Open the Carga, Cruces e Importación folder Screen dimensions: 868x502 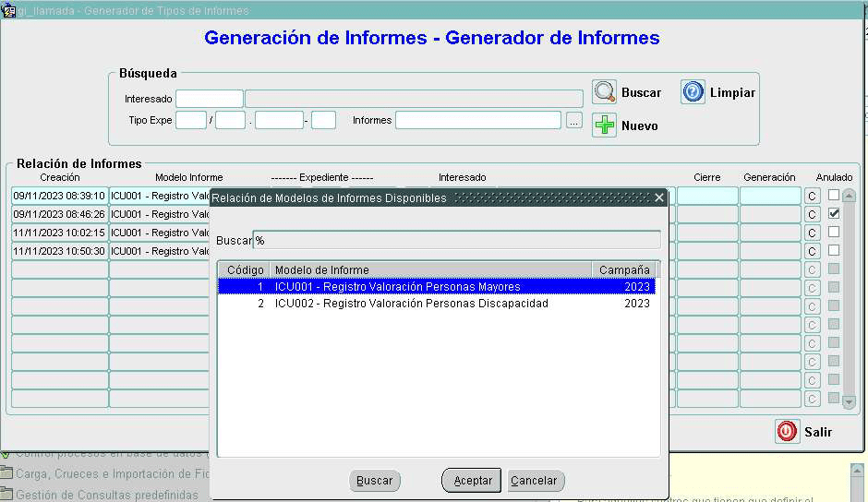[7, 473]
